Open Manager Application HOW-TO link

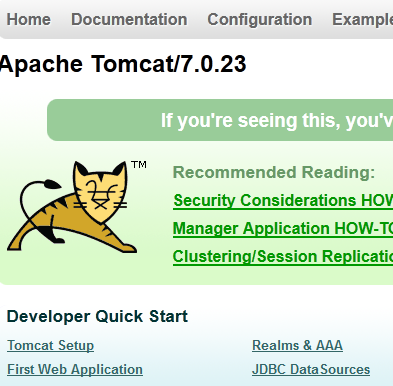click(x=283, y=229)
